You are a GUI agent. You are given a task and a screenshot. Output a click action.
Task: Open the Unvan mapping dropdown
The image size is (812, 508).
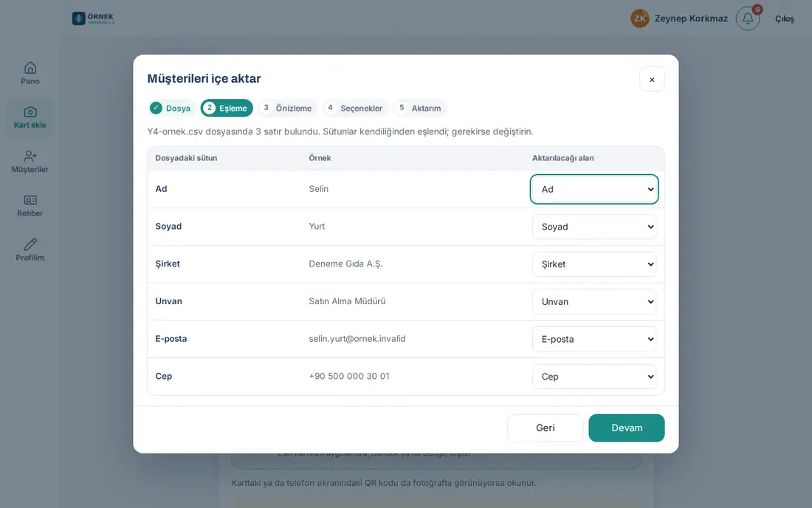tap(594, 301)
